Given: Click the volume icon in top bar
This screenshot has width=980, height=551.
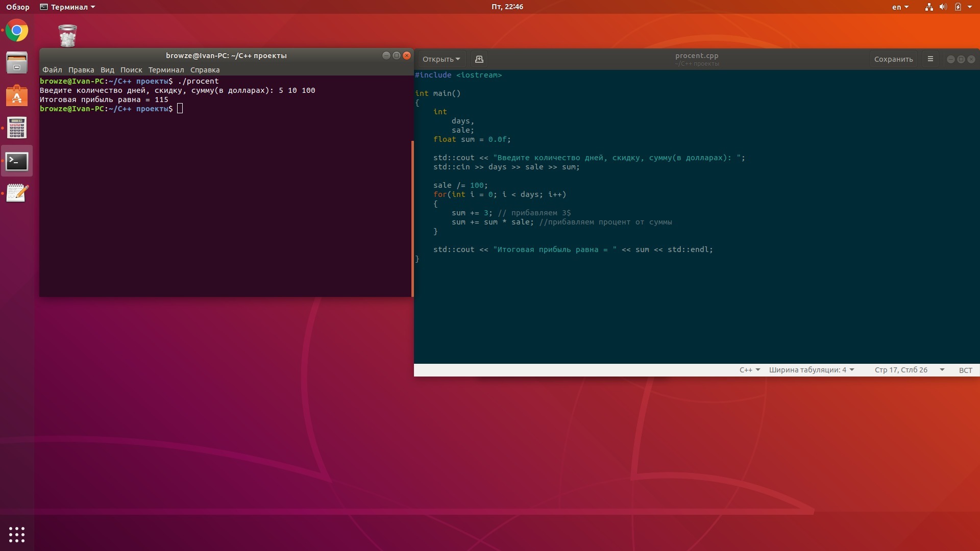Looking at the screenshot, I should tap(943, 7).
